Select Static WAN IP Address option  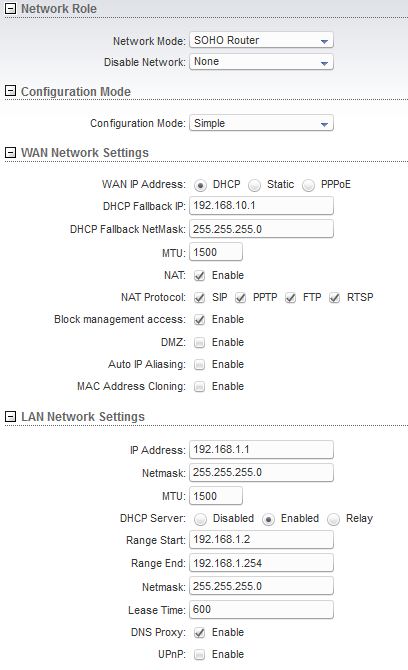pos(255,185)
